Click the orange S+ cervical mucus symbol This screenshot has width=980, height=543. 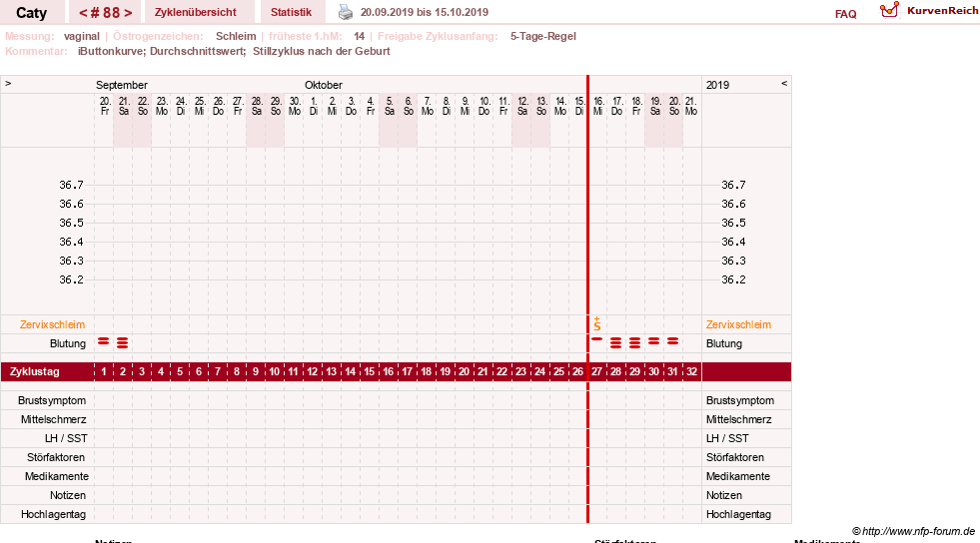coord(596,324)
